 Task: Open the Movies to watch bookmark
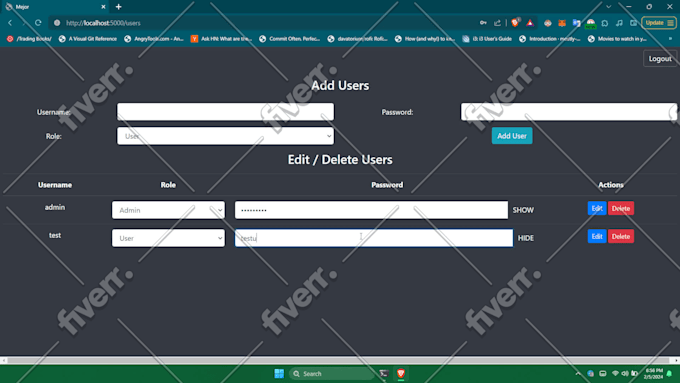pyautogui.click(x=618, y=39)
